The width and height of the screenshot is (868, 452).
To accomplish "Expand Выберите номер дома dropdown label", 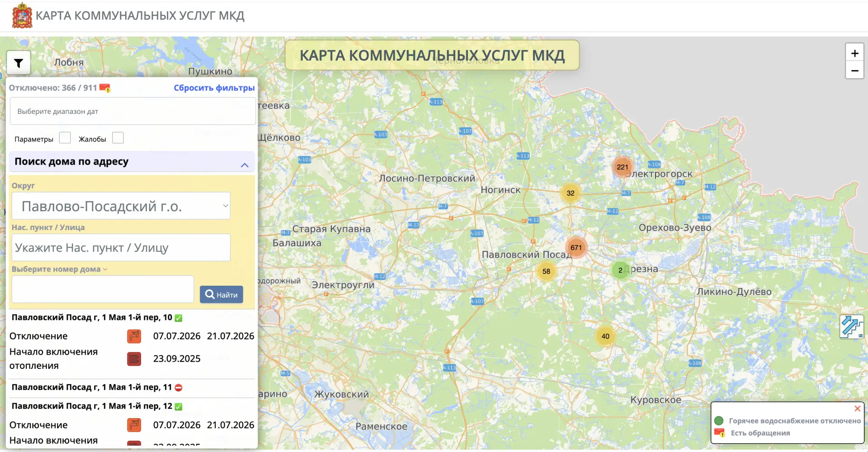I will coord(60,269).
